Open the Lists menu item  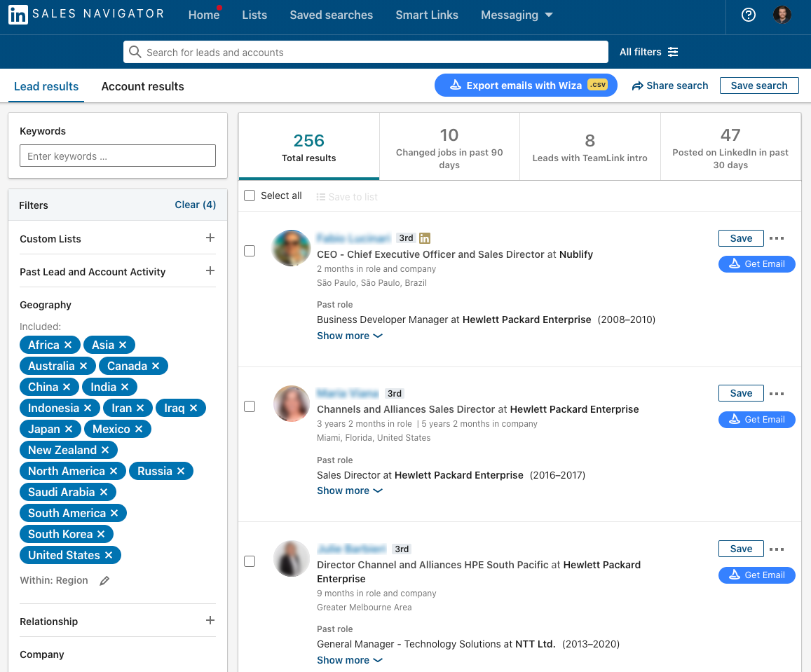[x=254, y=15]
